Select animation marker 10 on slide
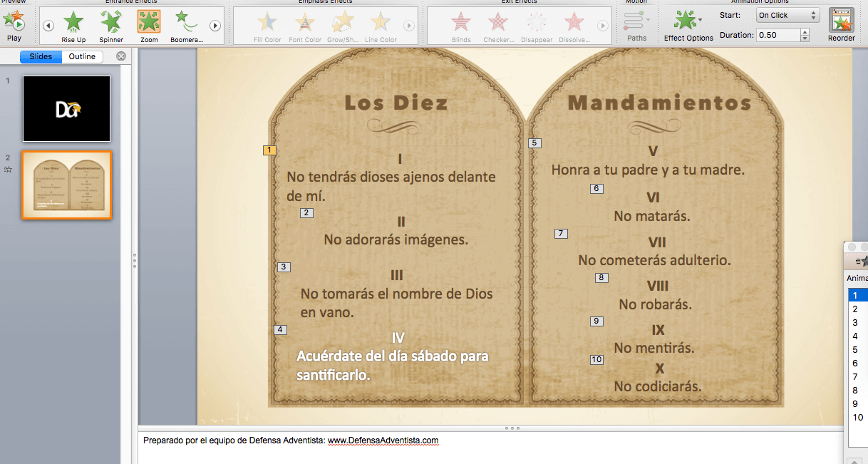This screenshot has width=868, height=464. point(596,359)
